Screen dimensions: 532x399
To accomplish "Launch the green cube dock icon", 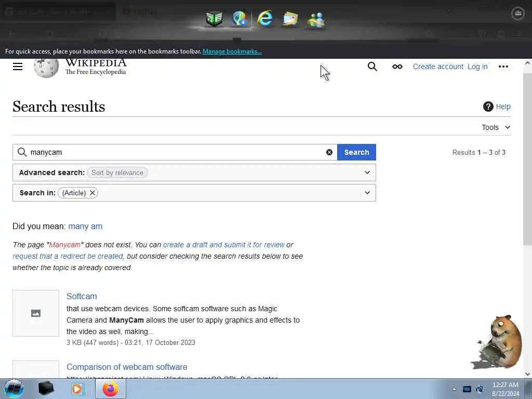I will coord(214,19).
